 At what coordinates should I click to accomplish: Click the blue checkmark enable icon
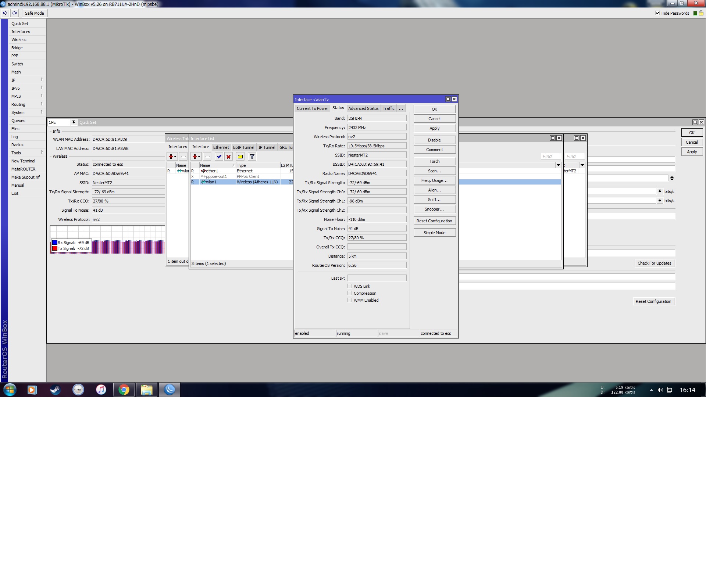[219, 157]
